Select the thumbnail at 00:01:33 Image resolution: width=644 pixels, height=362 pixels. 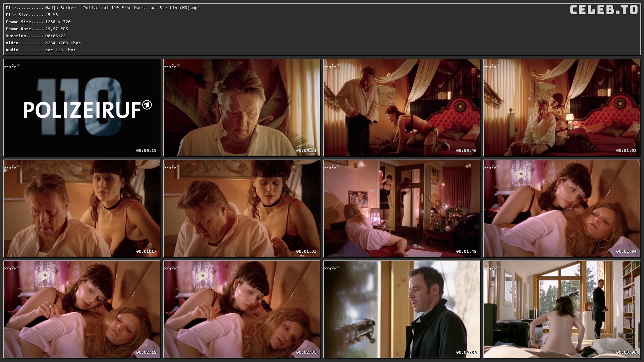(x=241, y=208)
